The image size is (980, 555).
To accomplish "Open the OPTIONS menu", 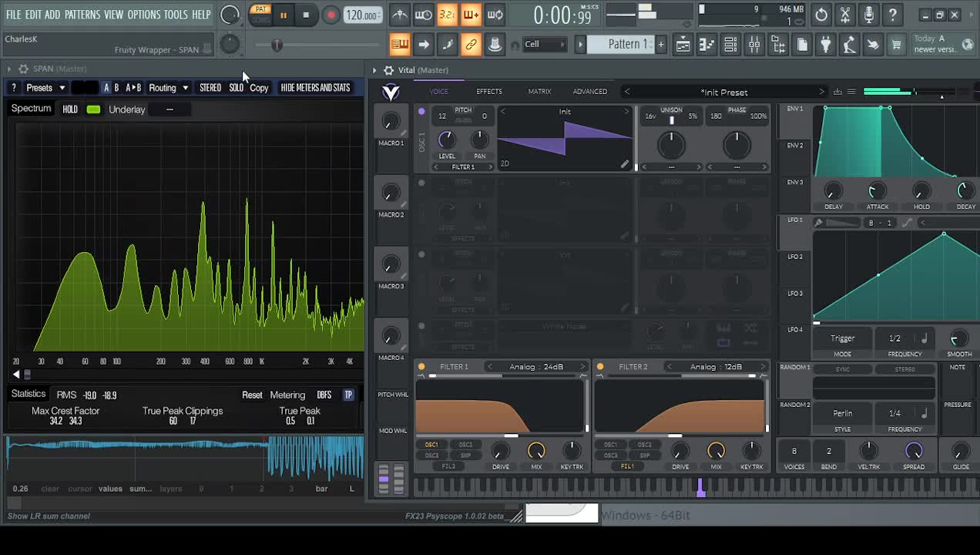I will pyautogui.click(x=143, y=15).
